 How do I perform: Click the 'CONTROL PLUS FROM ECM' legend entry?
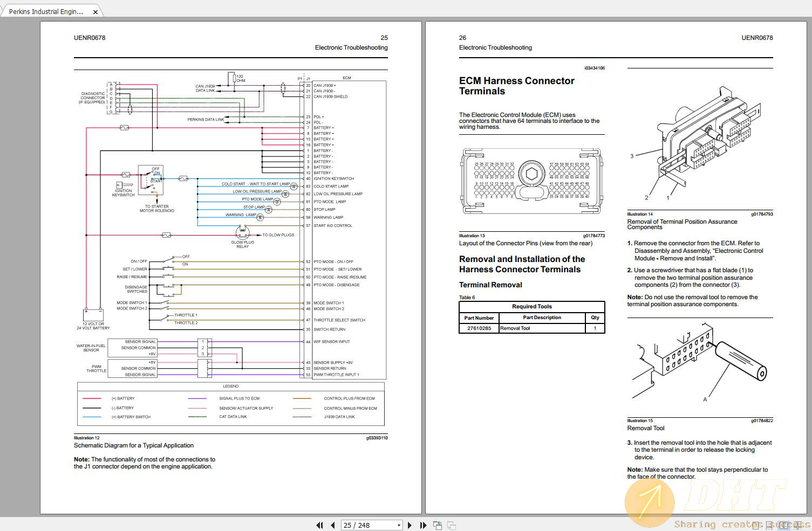point(349,398)
